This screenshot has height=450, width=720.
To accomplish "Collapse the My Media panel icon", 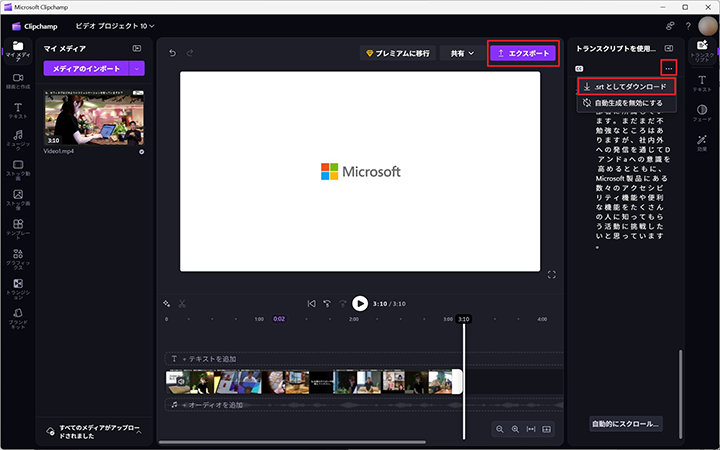I will (137, 48).
